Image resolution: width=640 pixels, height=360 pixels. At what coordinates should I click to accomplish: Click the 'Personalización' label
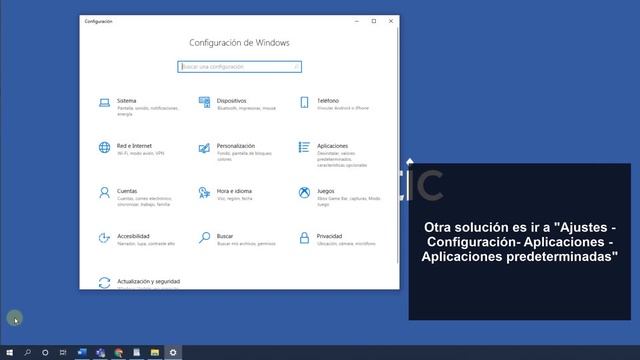(x=236, y=146)
